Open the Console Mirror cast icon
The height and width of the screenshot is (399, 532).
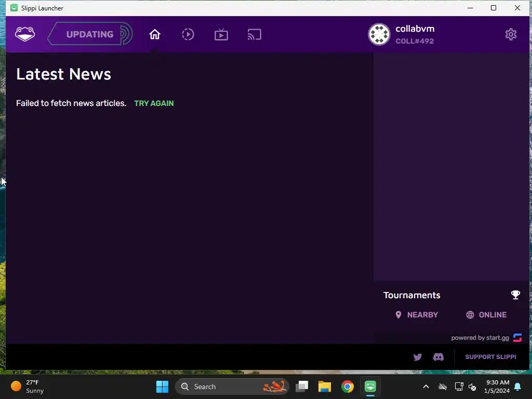click(255, 34)
